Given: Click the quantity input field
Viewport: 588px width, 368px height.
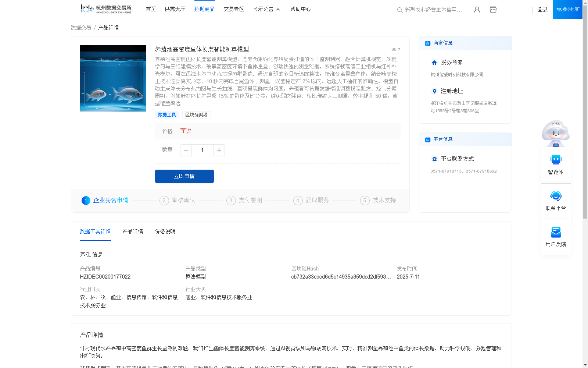Looking at the screenshot, I should tap(202, 150).
